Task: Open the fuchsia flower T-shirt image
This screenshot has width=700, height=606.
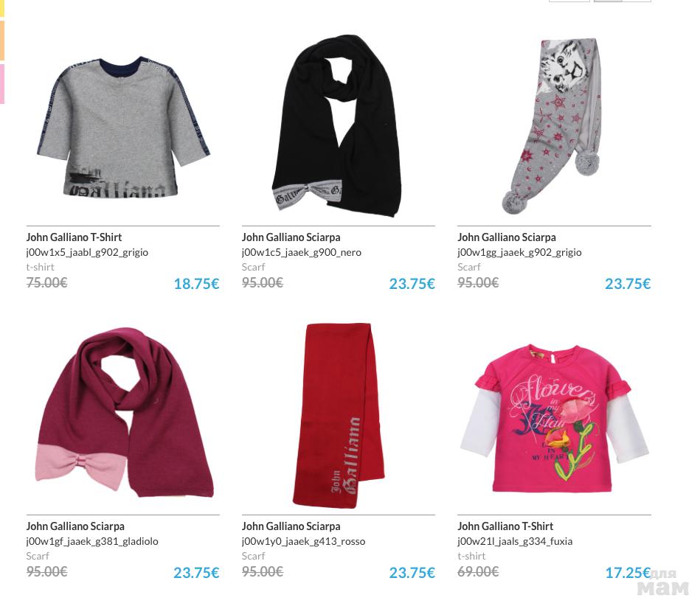Action: pos(554,419)
